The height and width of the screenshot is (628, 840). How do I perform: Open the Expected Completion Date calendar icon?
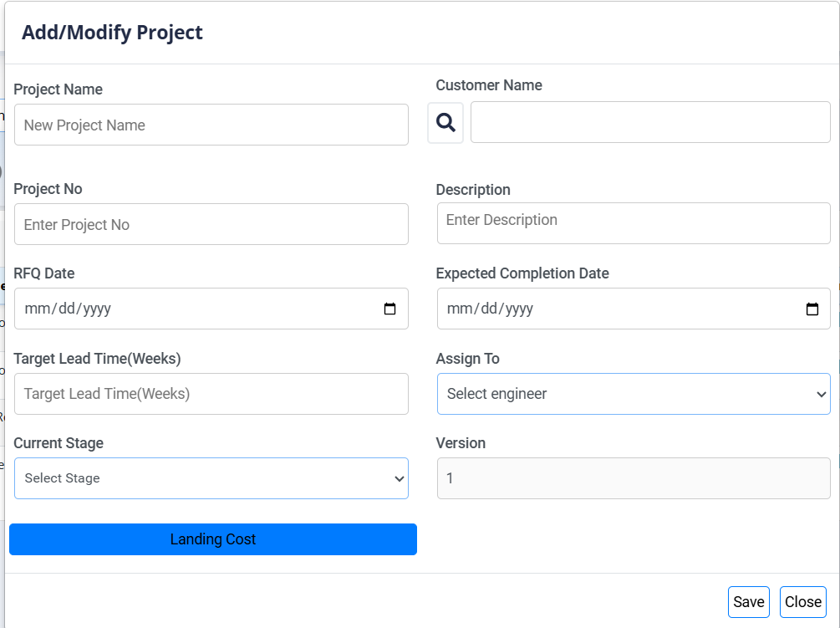click(812, 309)
